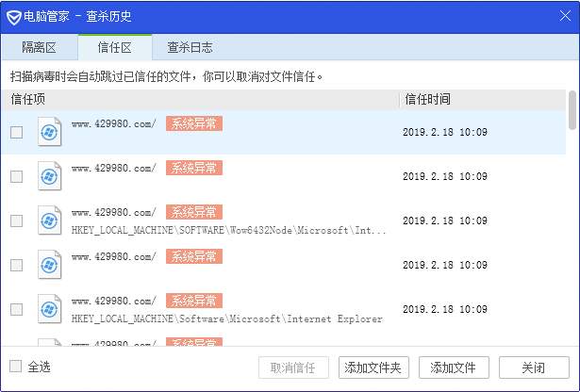Click the 添加文件夹 button

(x=373, y=367)
